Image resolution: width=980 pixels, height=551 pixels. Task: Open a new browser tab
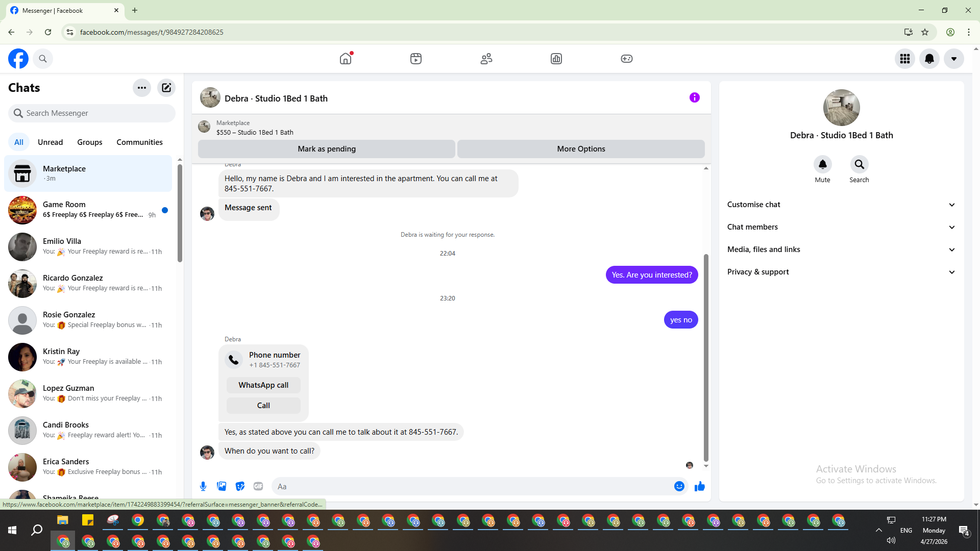[135, 10]
